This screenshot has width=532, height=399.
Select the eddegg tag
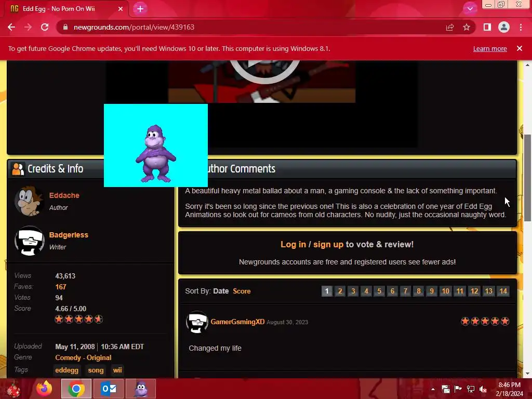[67, 370]
